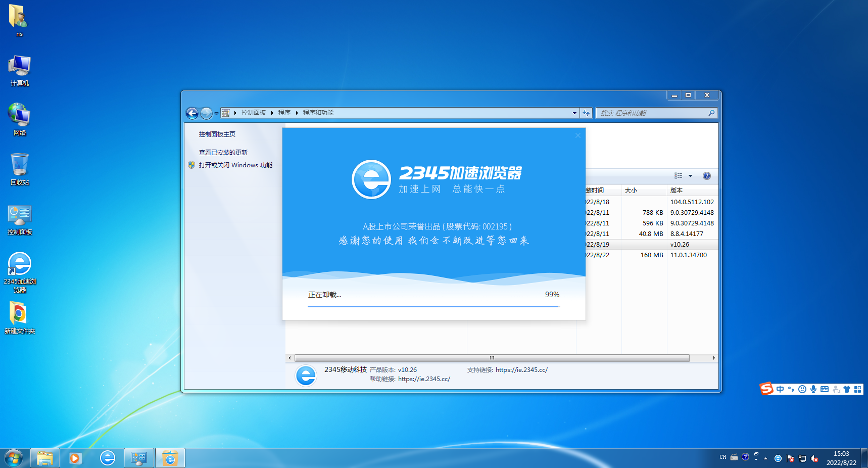Open the 控制面板主页 link
Screen dimensions: 868x468
217,134
